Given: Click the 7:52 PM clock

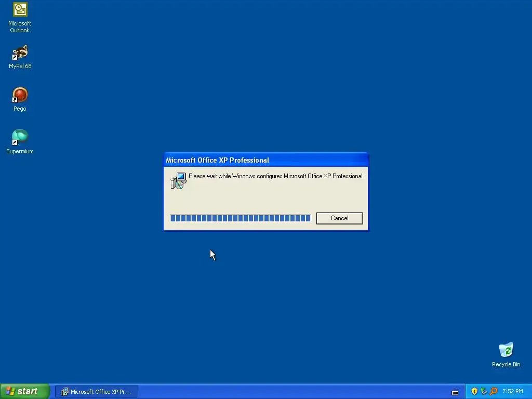Looking at the screenshot, I should tap(513, 392).
